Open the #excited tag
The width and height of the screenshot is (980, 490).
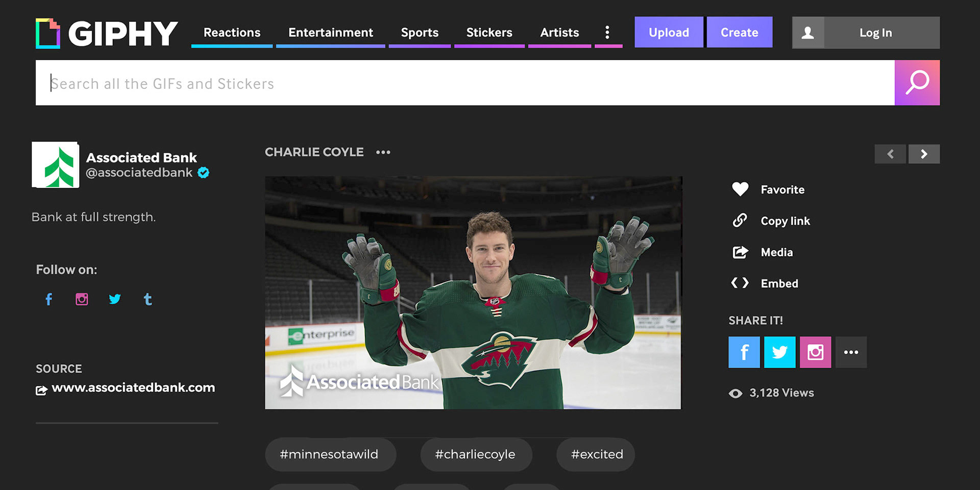[x=596, y=454]
